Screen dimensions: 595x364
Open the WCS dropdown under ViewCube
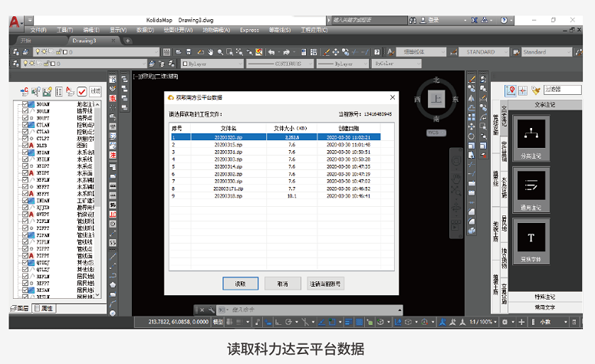point(436,133)
